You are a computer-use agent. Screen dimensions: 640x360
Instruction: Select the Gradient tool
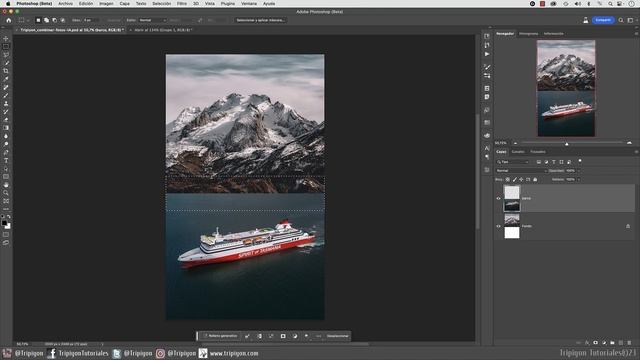coord(6,128)
